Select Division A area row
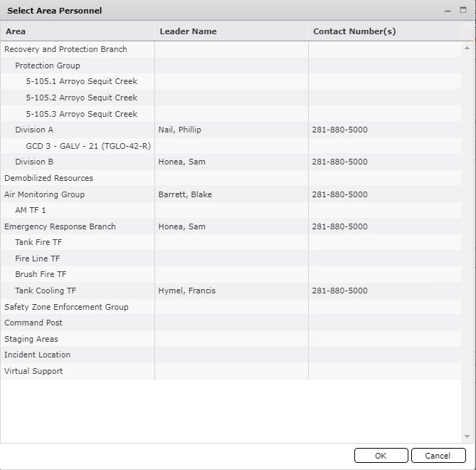The height and width of the screenshot is (470, 476). pos(34,130)
